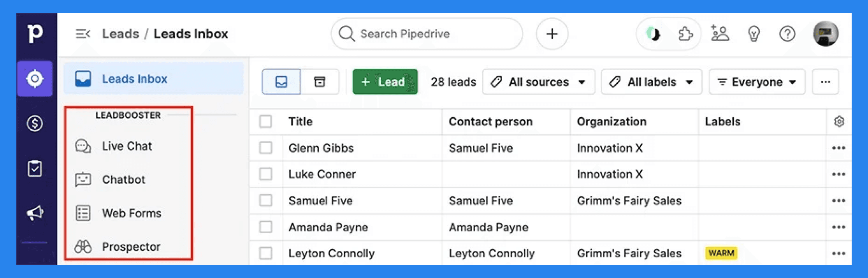Check the Leyton Connolly row checkbox
Viewport: 868px width, 278px height.
click(265, 253)
